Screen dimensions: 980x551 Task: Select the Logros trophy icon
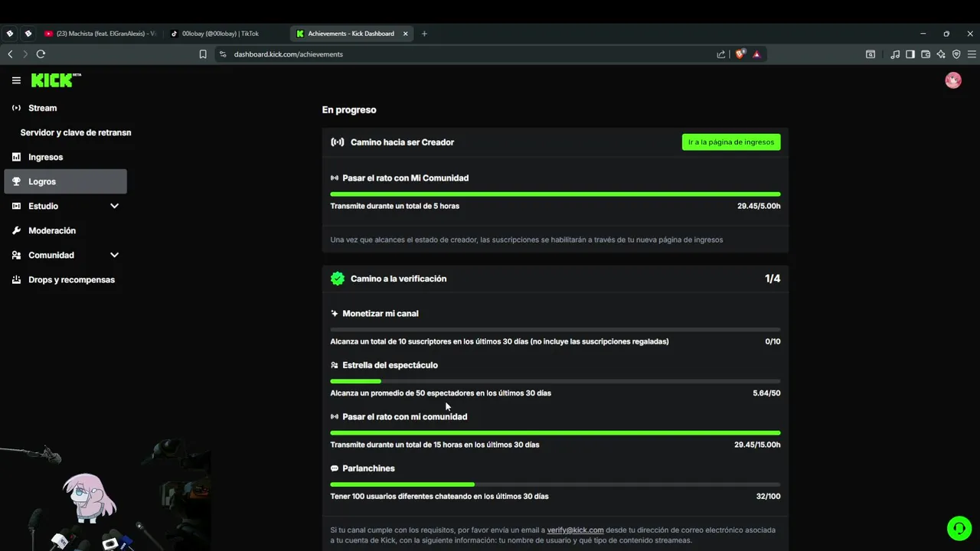[x=17, y=181]
